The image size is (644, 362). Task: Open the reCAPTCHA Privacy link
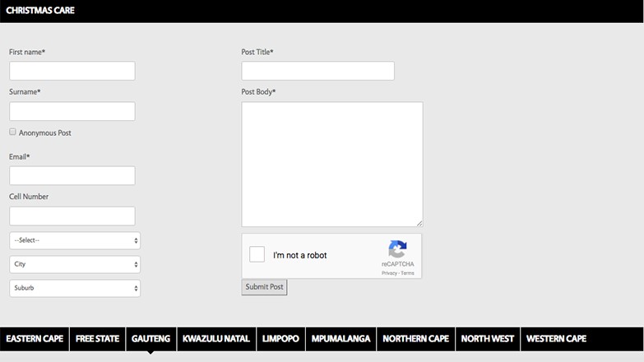coord(389,273)
